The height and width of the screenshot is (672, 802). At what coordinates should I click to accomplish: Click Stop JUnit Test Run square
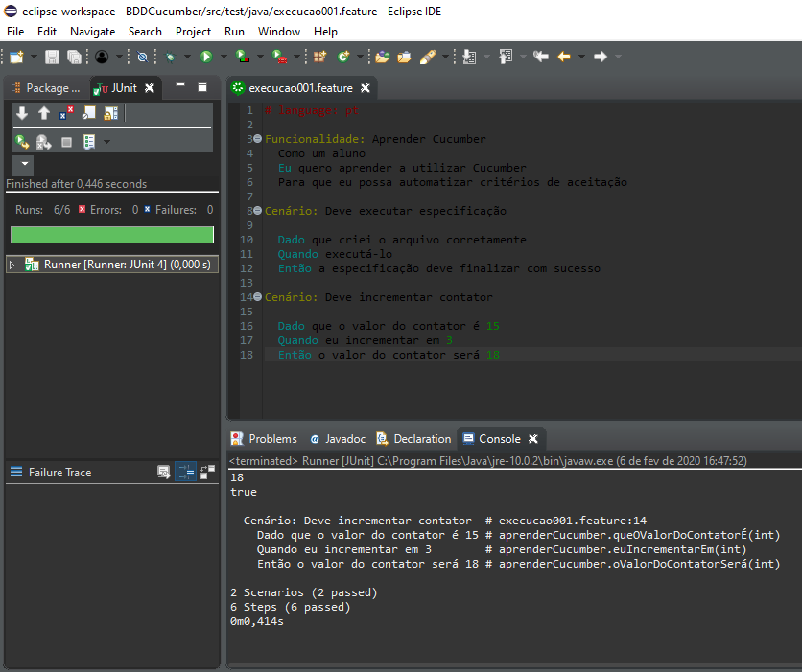click(66, 142)
